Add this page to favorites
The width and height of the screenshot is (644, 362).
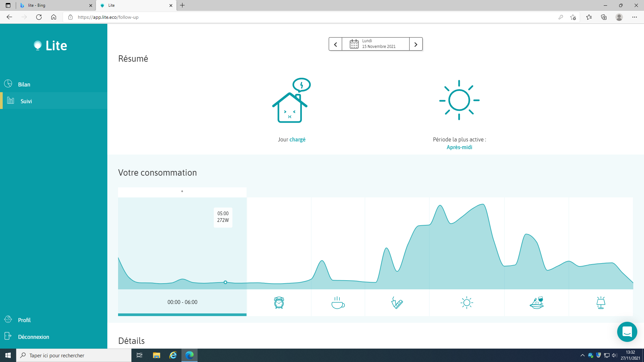click(573, 17)
